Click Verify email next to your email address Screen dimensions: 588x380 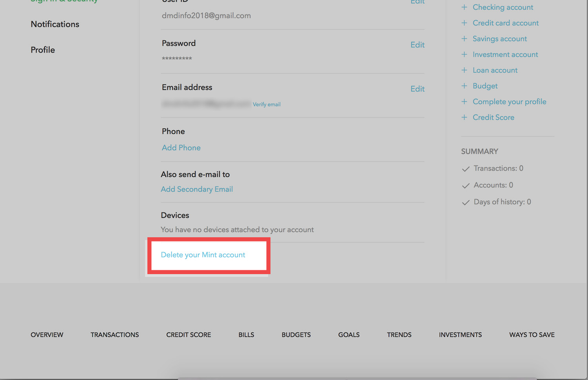(x=267, y=104)
